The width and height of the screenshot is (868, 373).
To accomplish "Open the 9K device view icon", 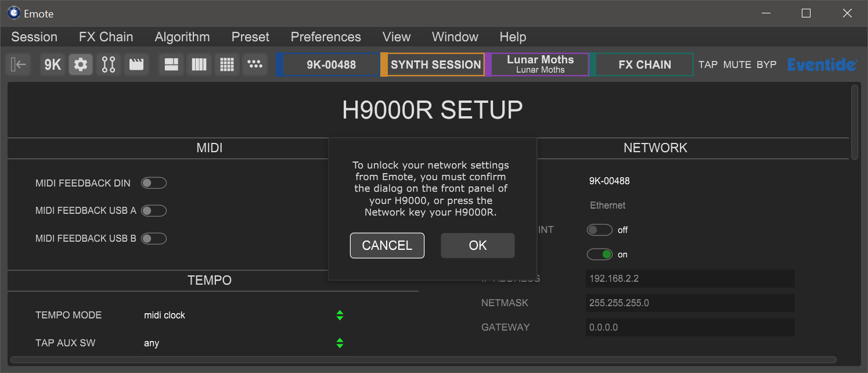I will coord(53,64).
